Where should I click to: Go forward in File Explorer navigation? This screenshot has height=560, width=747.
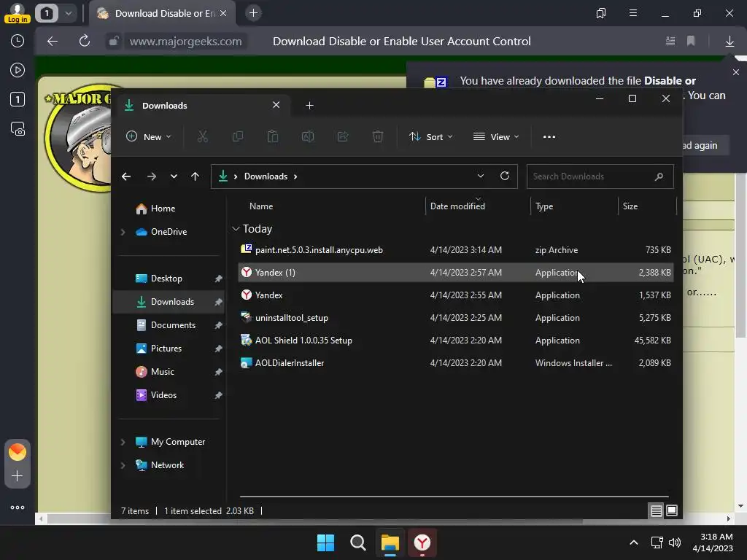tap(152, 176)
